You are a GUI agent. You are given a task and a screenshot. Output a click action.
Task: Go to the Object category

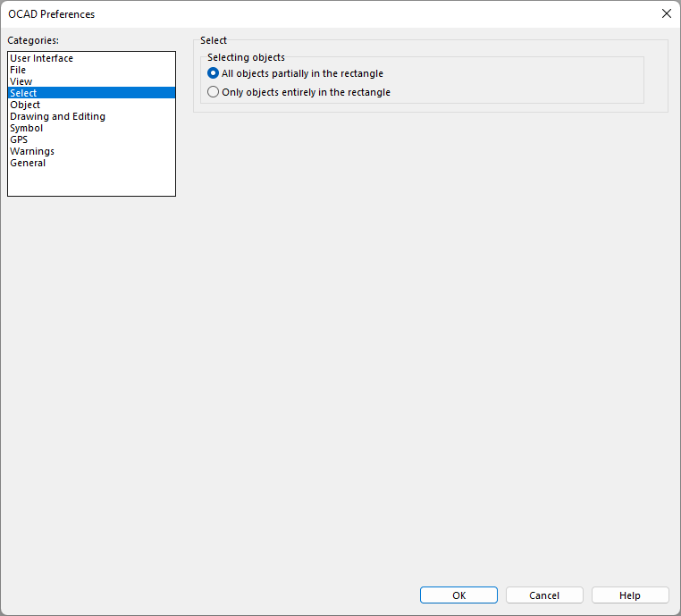pyautogui.click(x=92, y=105)
